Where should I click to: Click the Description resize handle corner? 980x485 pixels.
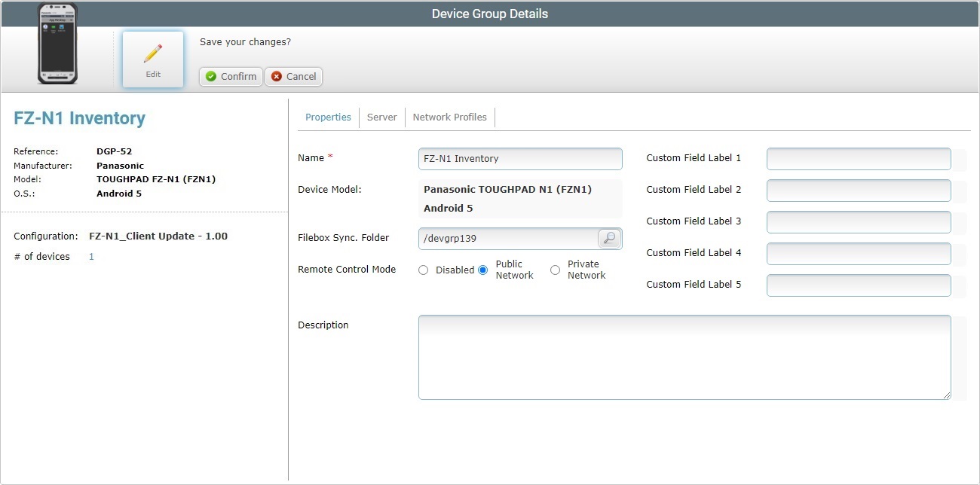click(946, 395)
